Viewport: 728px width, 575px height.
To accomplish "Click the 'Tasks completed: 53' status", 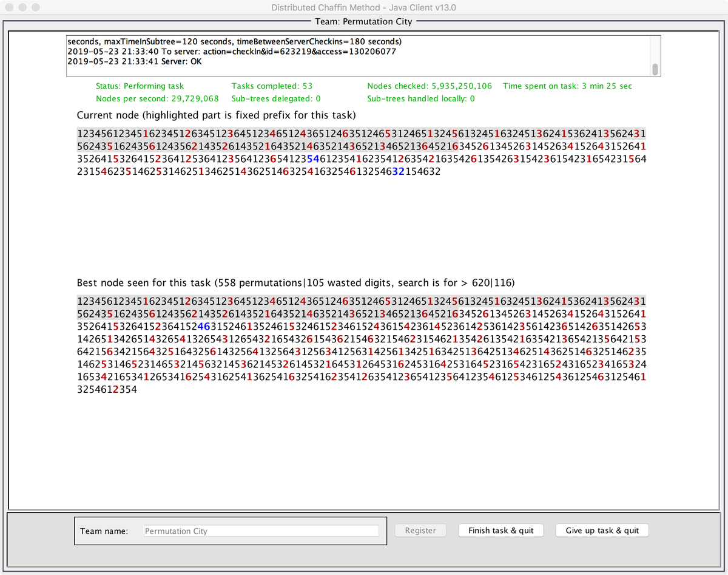I will [272, 86].
